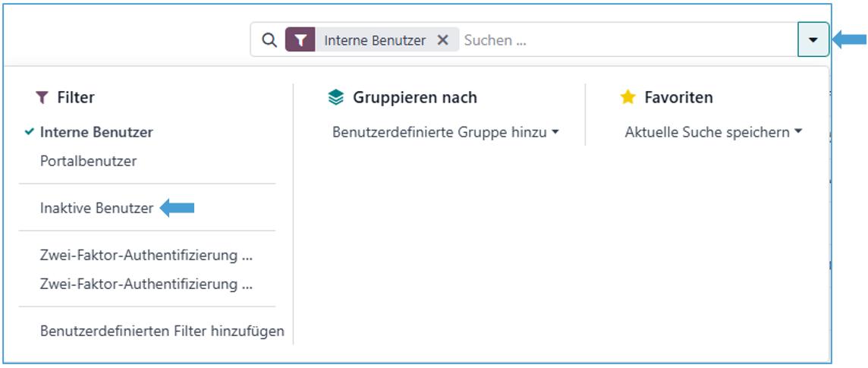Collapse the search options dropdown arrow button

click(x=813, y=40)
